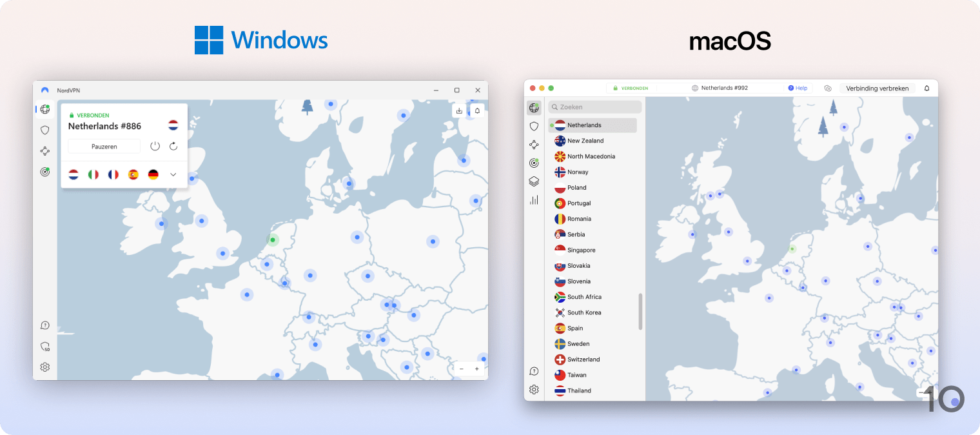Click the green connected marker on the Windows map
Image resolution: width=980 pixels, height=435 pixels.
(x=273, y=240)
